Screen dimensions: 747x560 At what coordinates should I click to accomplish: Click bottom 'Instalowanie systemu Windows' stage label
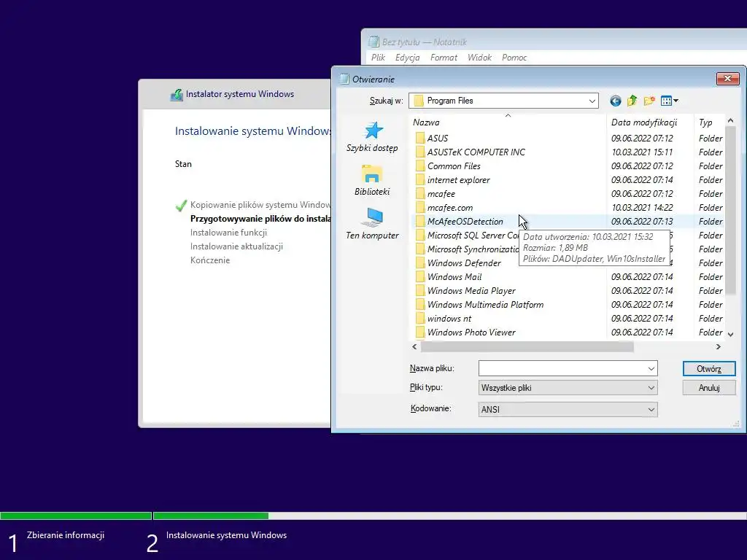[x=226, y=534]
